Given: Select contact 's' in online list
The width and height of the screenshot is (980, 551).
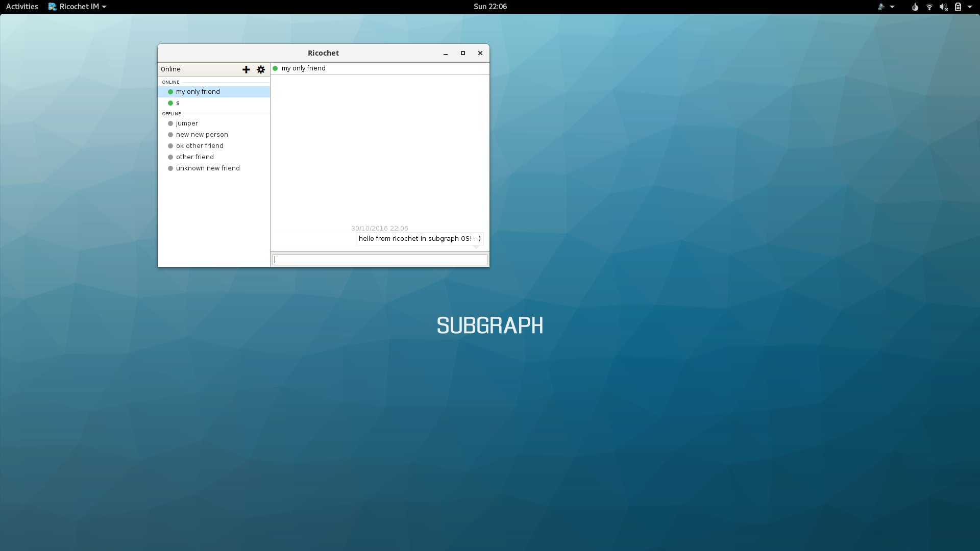Looking at the screenshot, I should [214, 103].
